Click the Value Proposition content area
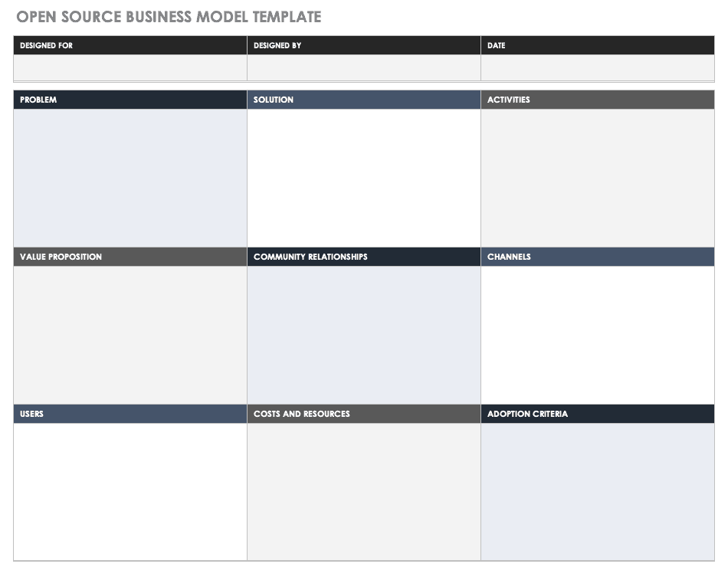Image resolution: width=728 pixels, height=577 pixels. tap(130, 335)
